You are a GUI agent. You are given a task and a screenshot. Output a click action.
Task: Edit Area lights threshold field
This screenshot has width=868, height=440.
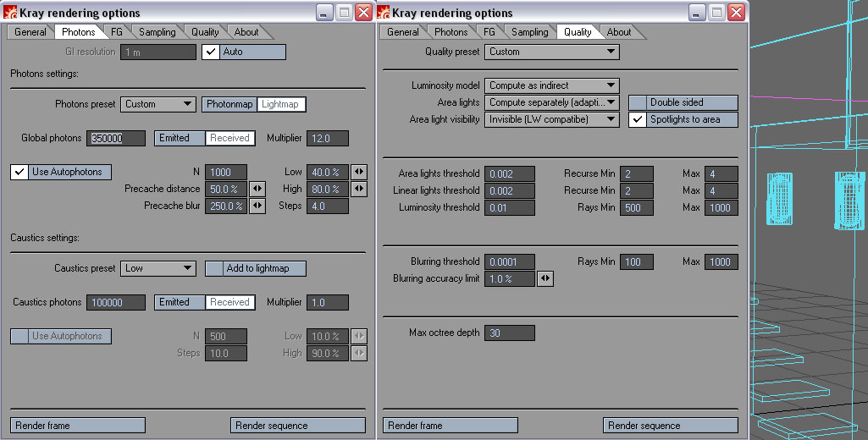510,173
